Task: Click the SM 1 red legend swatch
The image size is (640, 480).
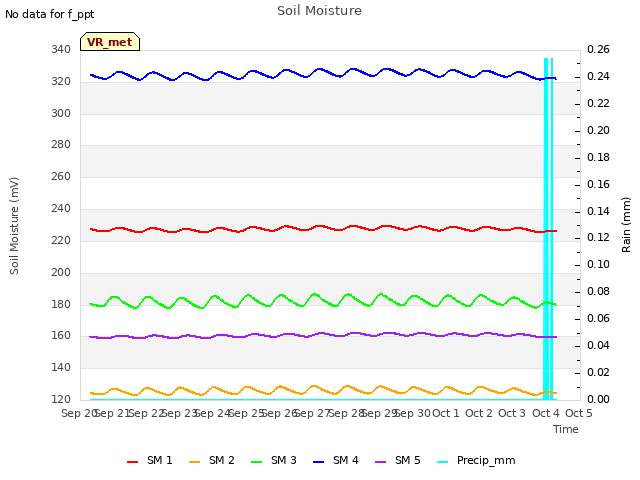Action: [132, 462]
